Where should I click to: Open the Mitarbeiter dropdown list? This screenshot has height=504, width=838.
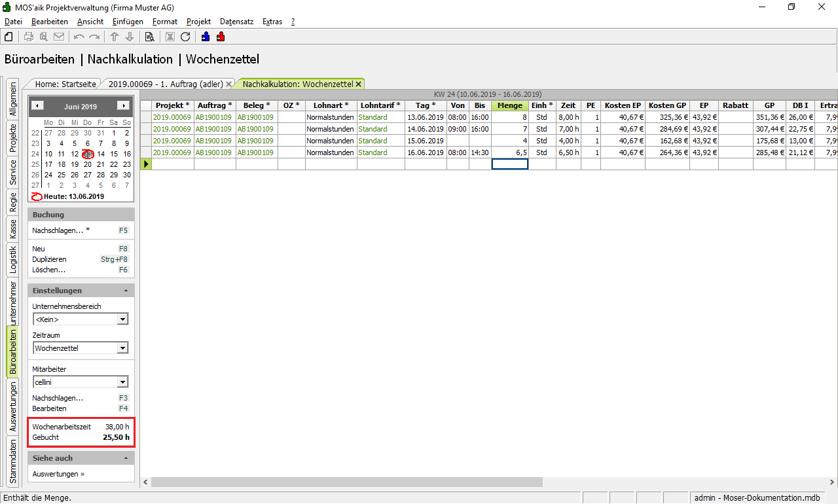pos(122,382)
